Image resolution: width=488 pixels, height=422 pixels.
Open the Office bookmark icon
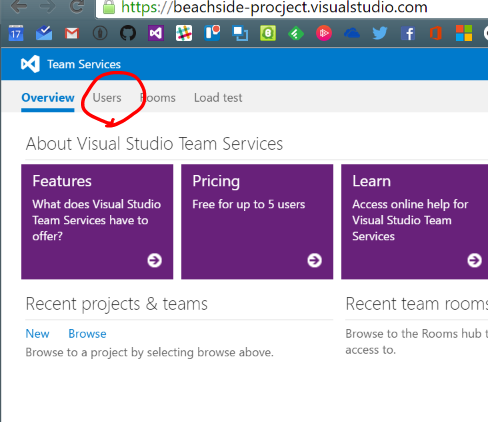(x=436, y=33)
